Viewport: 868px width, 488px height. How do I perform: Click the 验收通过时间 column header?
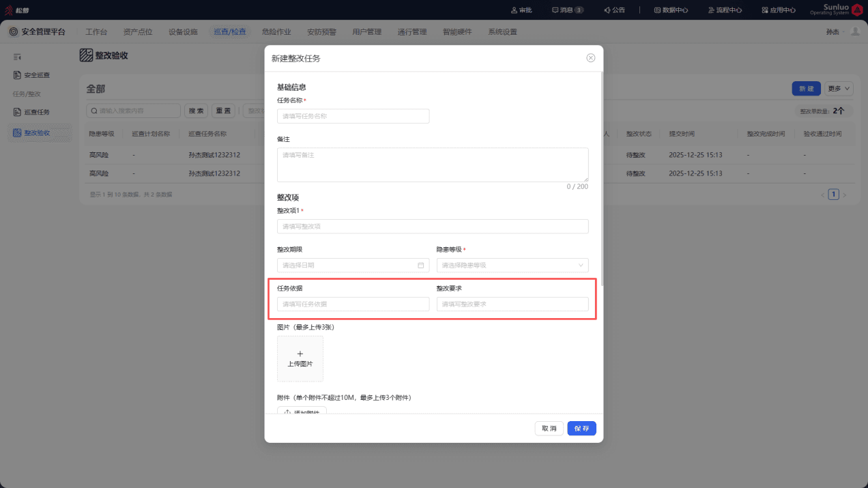pyautogui.click(x=822, y=134)
